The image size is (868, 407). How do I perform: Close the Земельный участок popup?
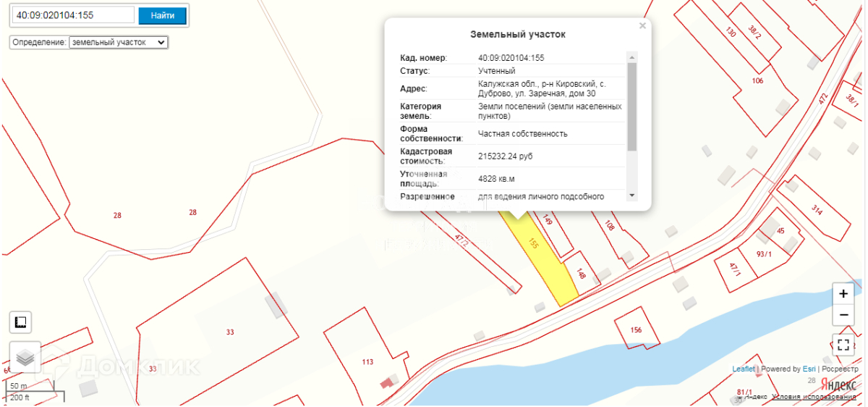tap(642, 25)
